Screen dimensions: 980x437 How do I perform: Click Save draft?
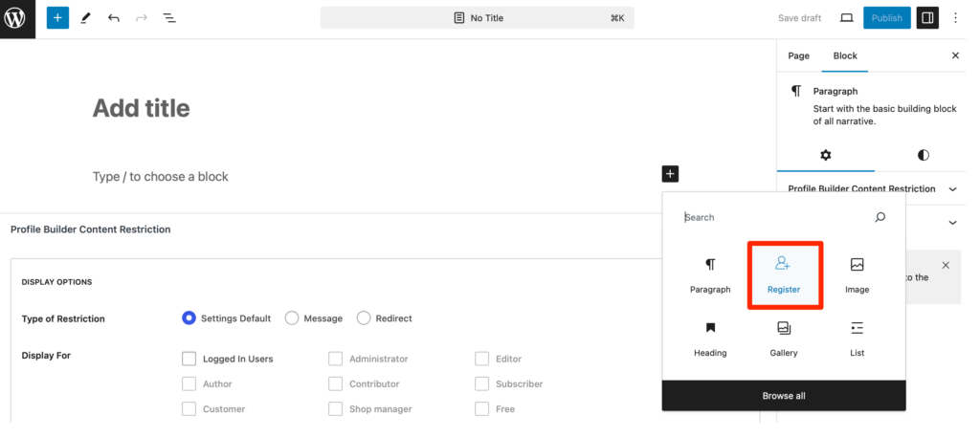coord(799,18)
